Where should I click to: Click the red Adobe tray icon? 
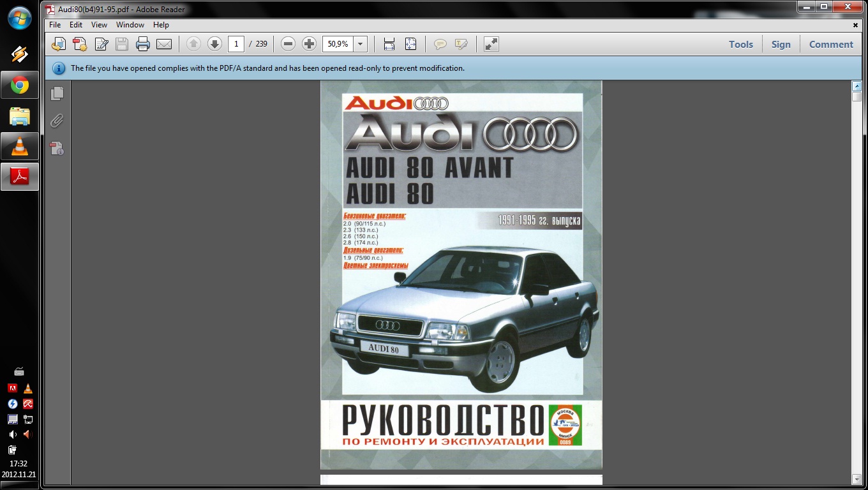[x=12, y=389]
